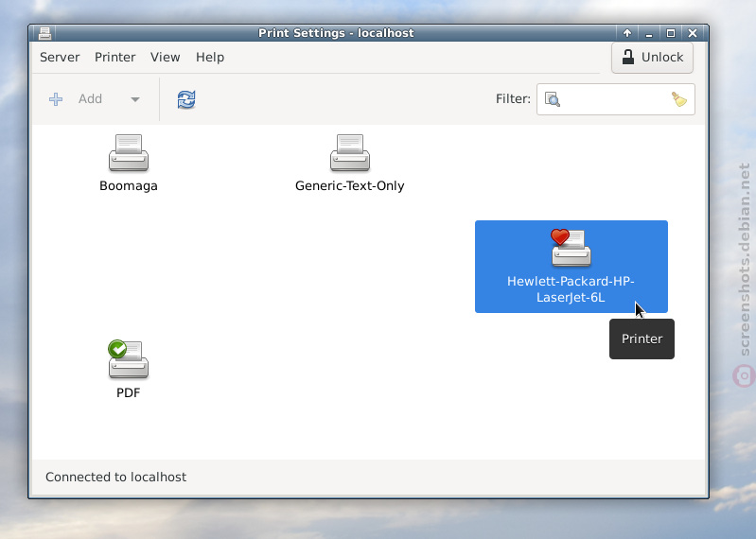Screen dimensions: 756x539
Task: Select the Generic-Text-Only printer icon
Action: coord(349,152)
